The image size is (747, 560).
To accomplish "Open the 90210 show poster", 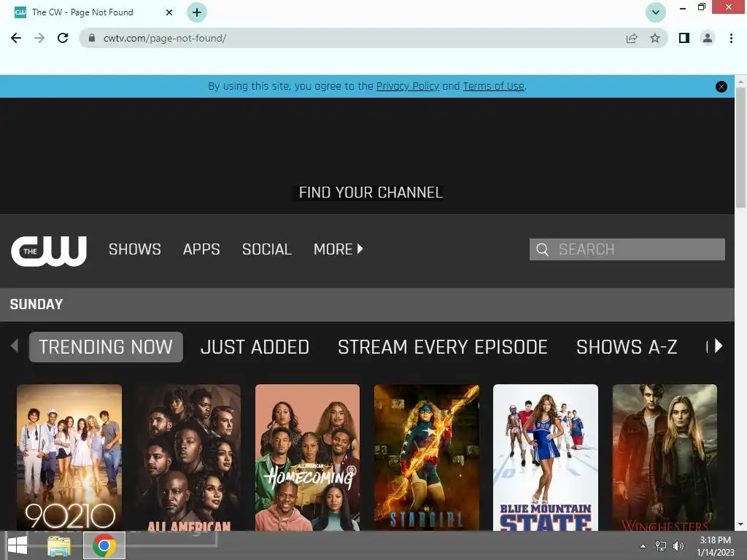I will click(x=69, y=457).
